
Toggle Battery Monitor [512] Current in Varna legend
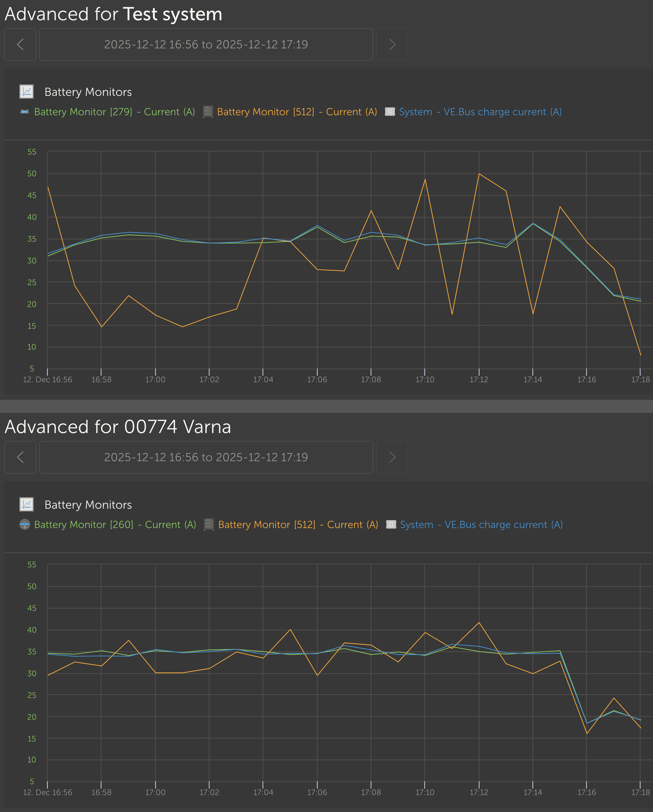(298, 525)
